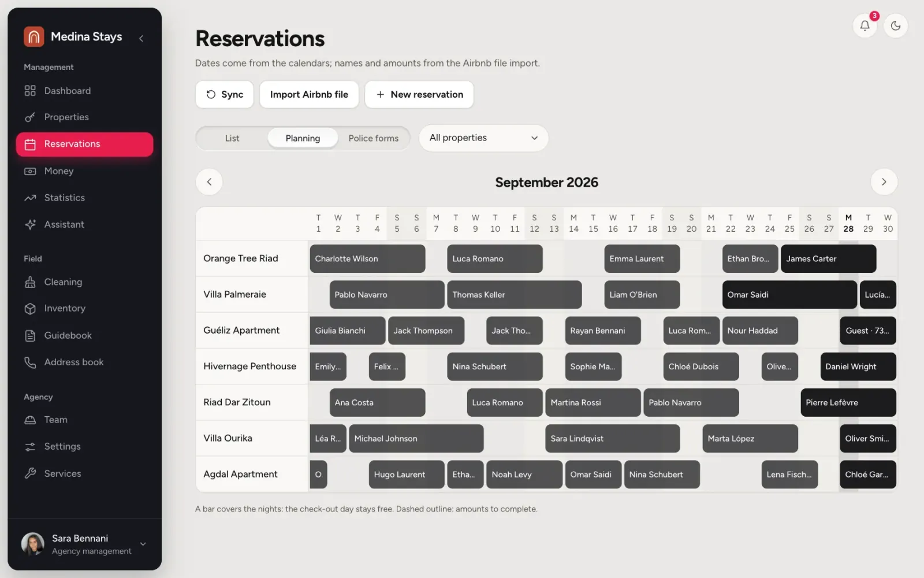Open the Assistant sparkle item
924x578 pixels.
[x=84, y=224]
